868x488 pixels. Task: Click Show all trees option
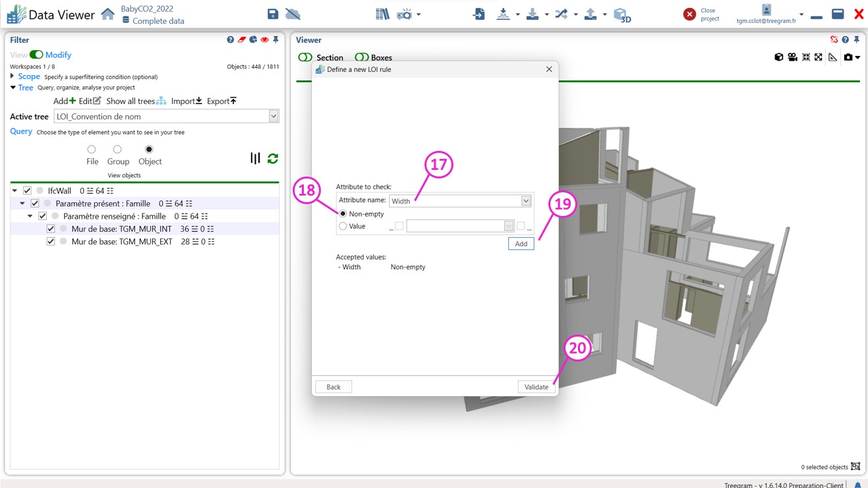(135, 101)
